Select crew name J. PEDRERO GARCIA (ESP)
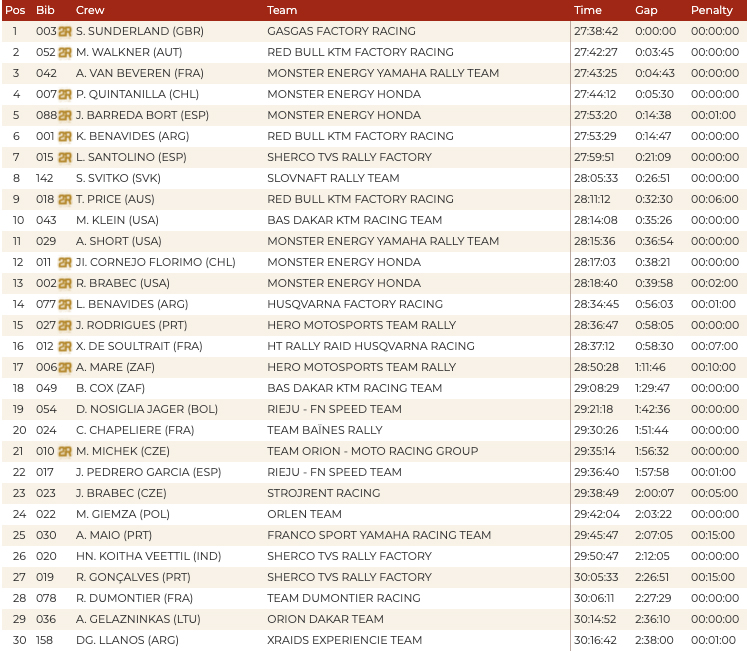747x651 pixels. (149, 472)
